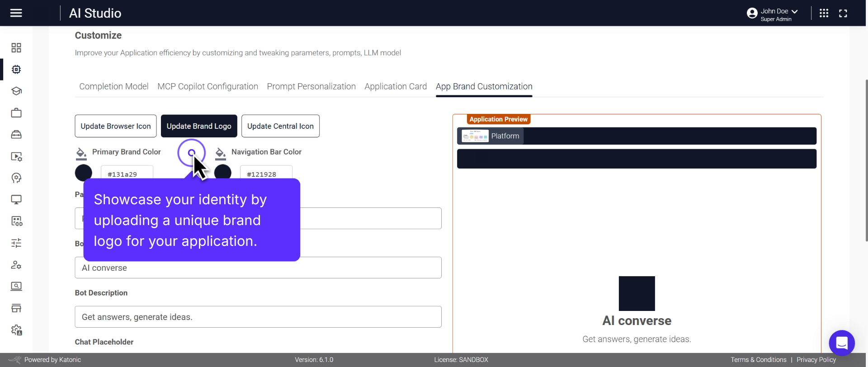Viewport: 868px width, 367px height.
Task: Open Privacy Policy link
Action: (x=816, y=360)
